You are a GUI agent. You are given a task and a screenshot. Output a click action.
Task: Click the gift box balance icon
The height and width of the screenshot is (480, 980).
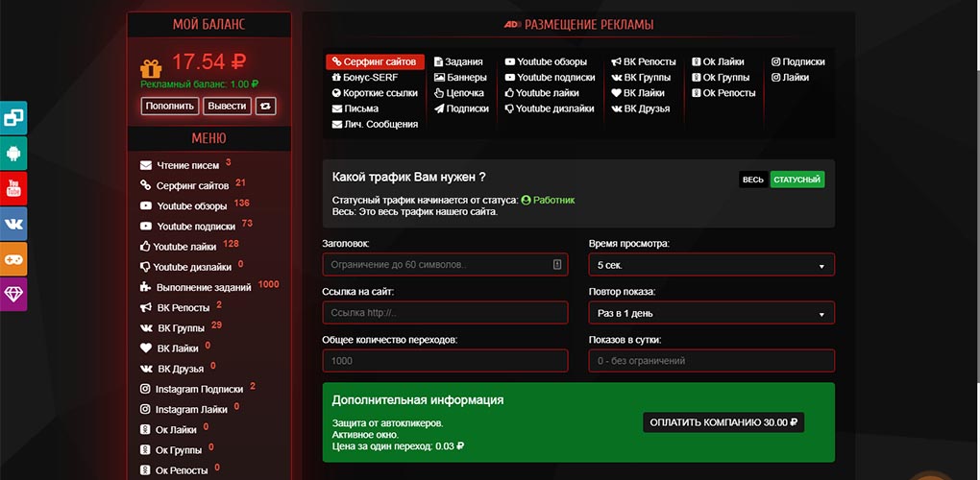point(151,68)
